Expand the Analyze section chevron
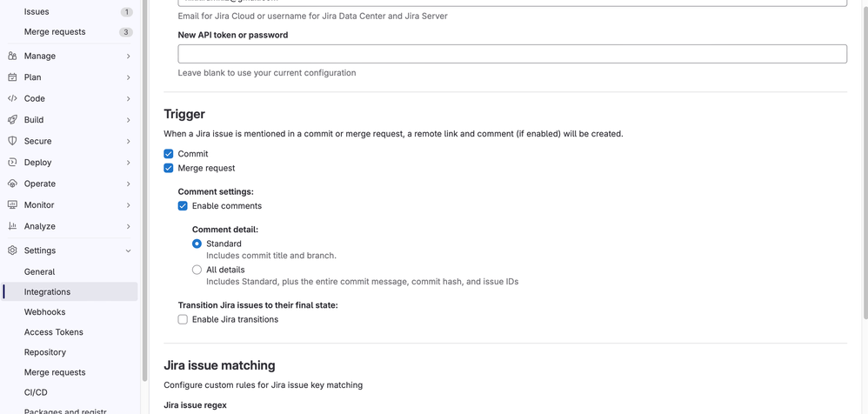Screen dimensions: 868x414 click(128, 226)
